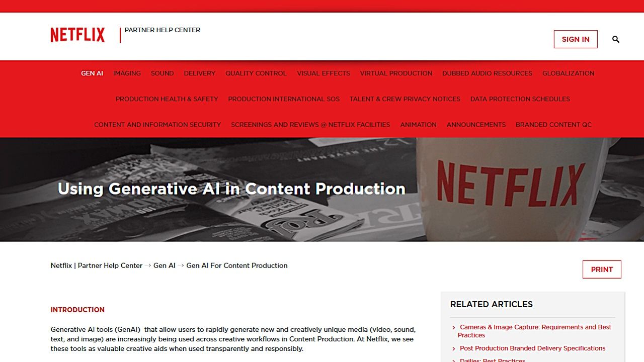Viewport: 644px width, 362px height.
Task: Open Production International SOS section
Action: click(x=284, y=99)
